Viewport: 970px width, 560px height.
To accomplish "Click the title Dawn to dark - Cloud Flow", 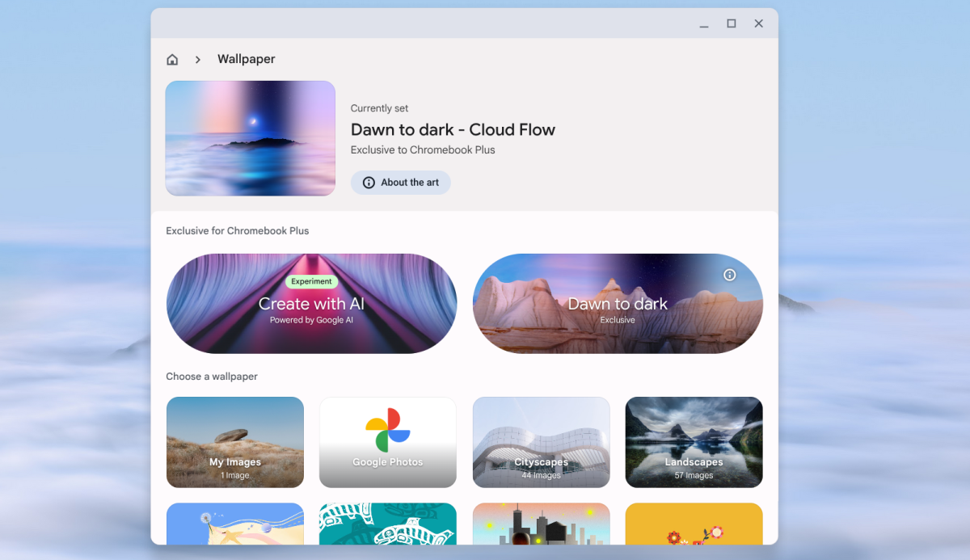I will pyautogui.click(x=453, y=129).
